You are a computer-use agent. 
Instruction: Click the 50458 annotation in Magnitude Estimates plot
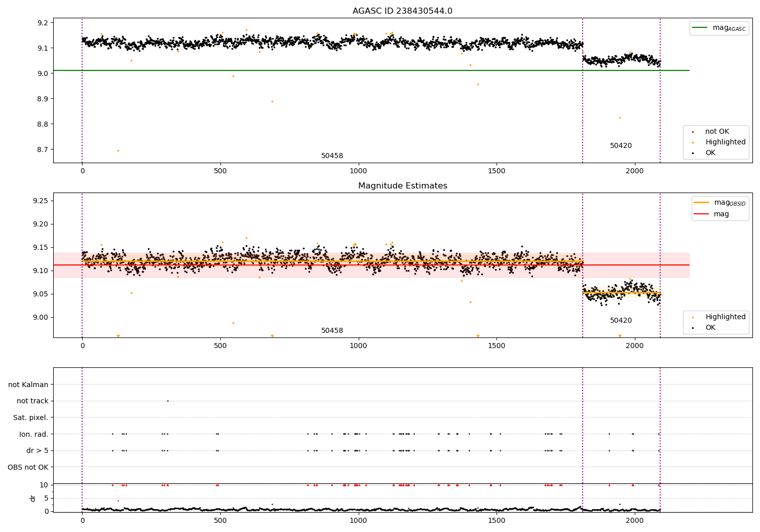[x=332, y=331]
